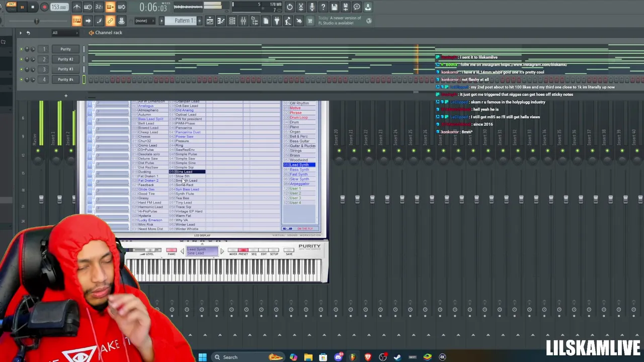Open the Piano roll view icon

click(221, 21)
